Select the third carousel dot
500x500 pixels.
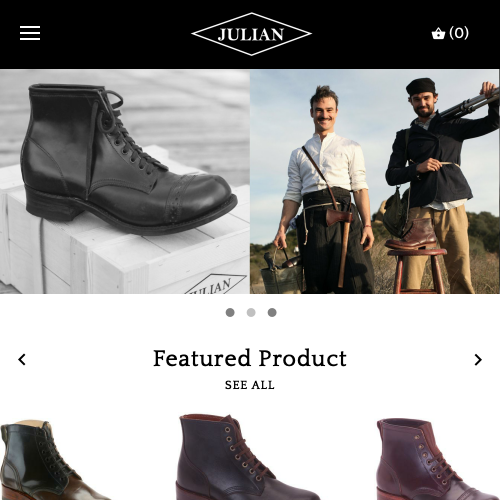272,312
